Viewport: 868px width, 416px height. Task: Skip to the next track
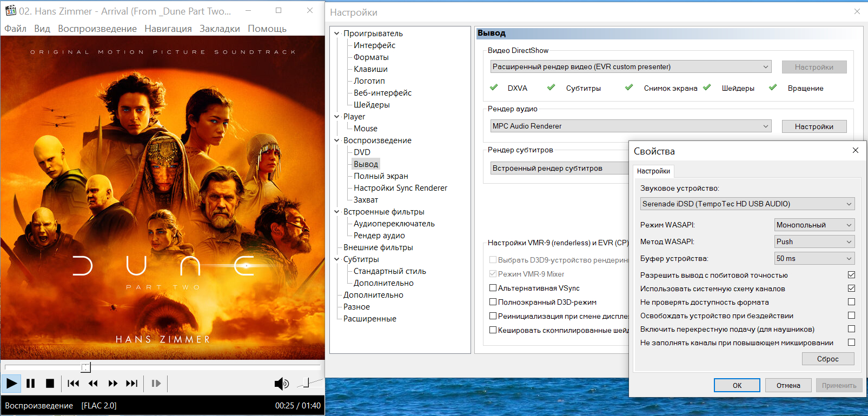132,384
